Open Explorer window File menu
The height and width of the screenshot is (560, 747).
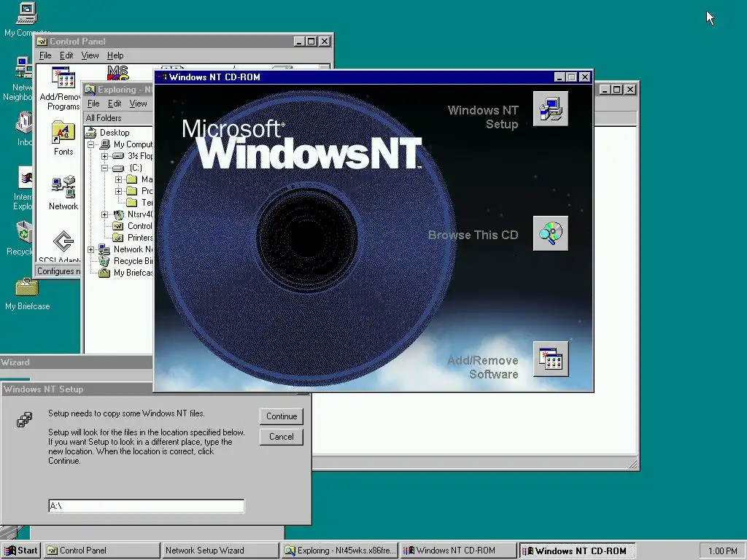(x=93, y=104)
